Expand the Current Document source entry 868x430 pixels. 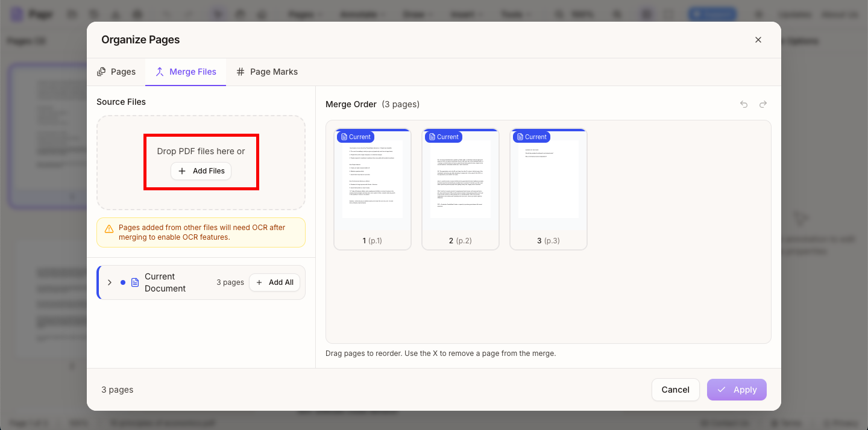point(109,282)
